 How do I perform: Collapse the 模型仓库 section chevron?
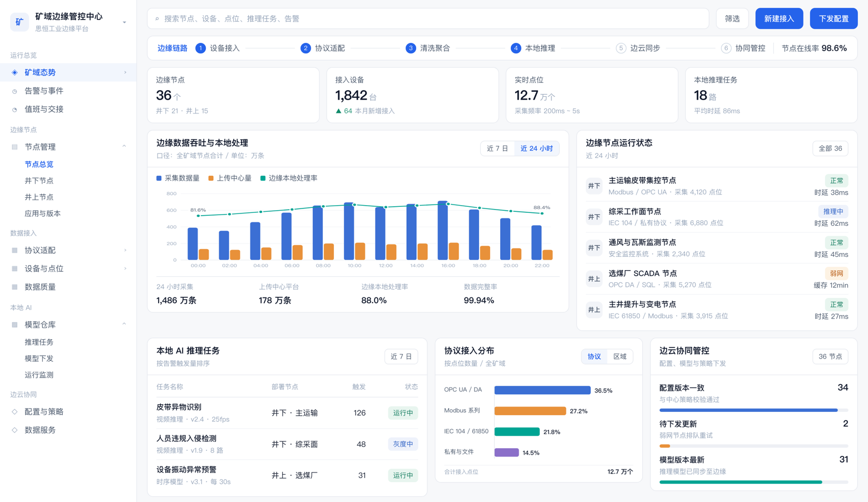point(124,324)
